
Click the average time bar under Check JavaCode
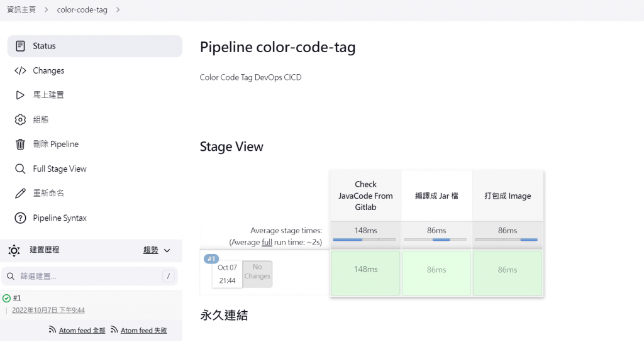tap(365, 239)
